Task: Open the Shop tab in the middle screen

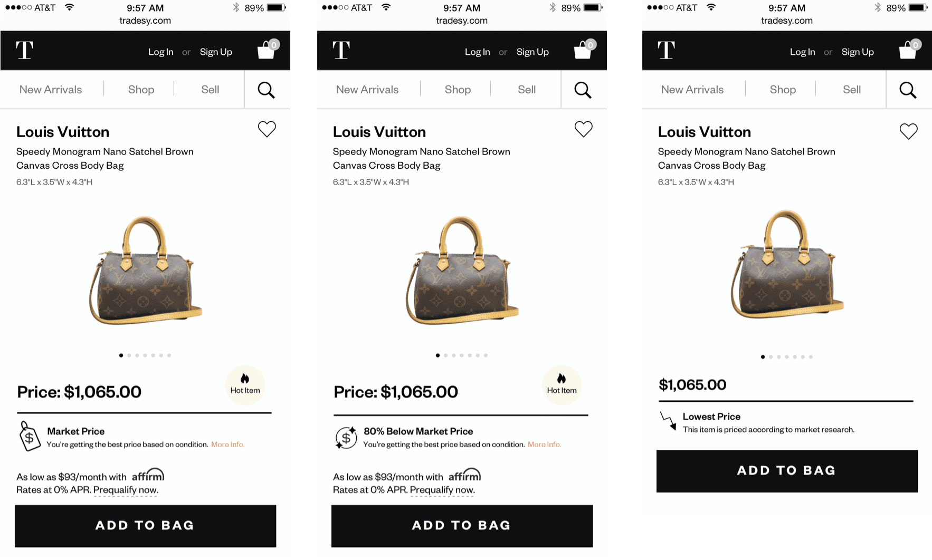Action: [458, 90]
